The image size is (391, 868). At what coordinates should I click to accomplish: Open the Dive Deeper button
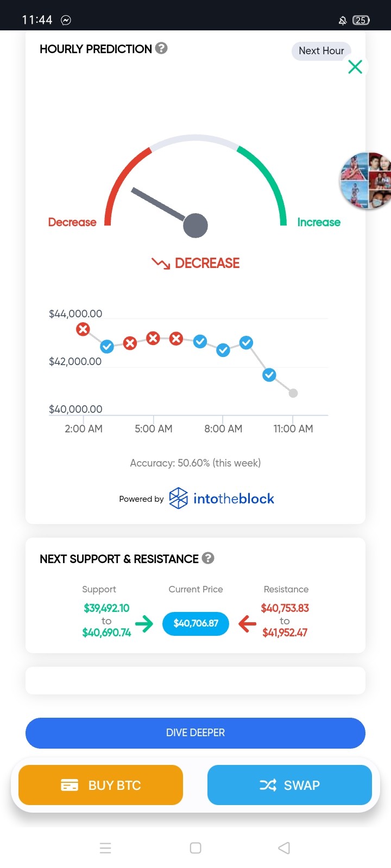tap(195, 733)
